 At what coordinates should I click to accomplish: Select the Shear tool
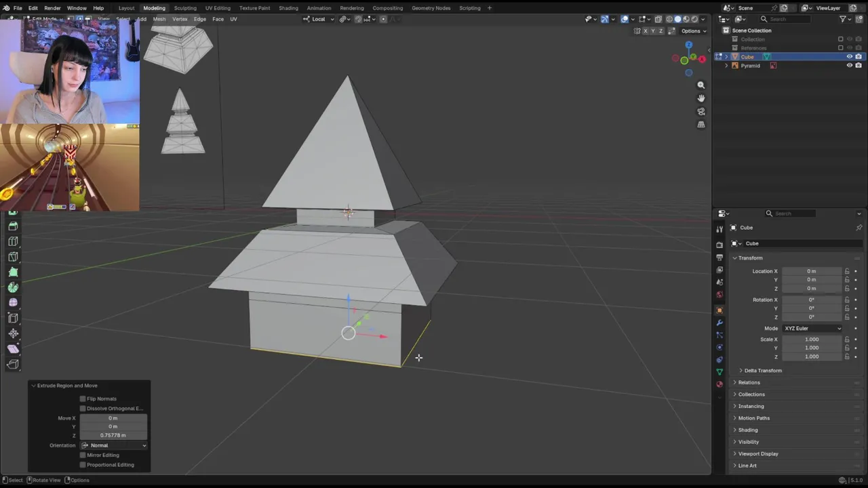point(13,348)
